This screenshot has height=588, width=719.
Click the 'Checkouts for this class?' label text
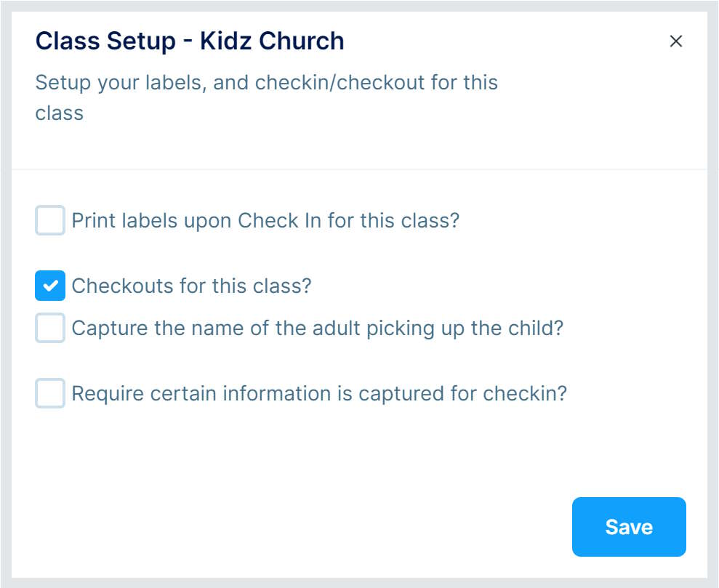click(191, 286)
